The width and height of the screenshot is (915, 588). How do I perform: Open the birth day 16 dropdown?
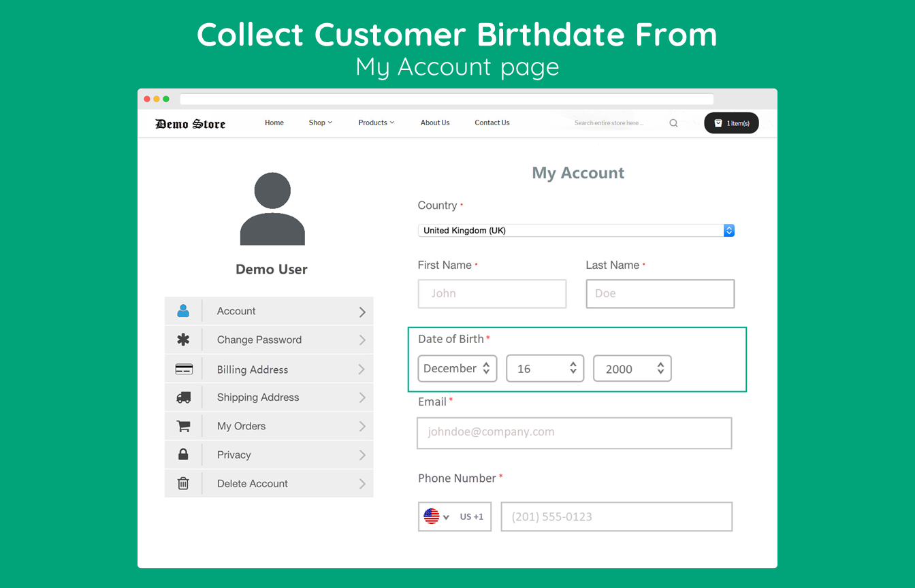pyautogui.click(x=545, y=368)
